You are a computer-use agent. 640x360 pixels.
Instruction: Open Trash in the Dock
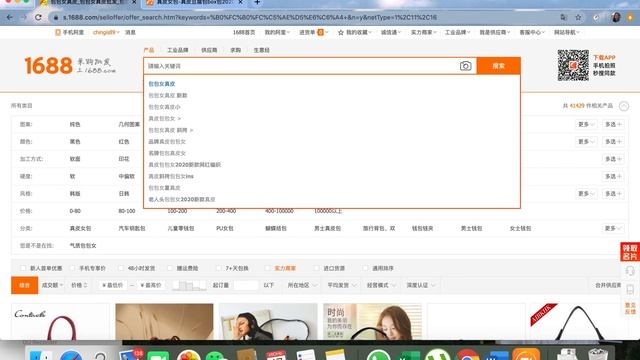pyautogui.click(x=598, y=354)
